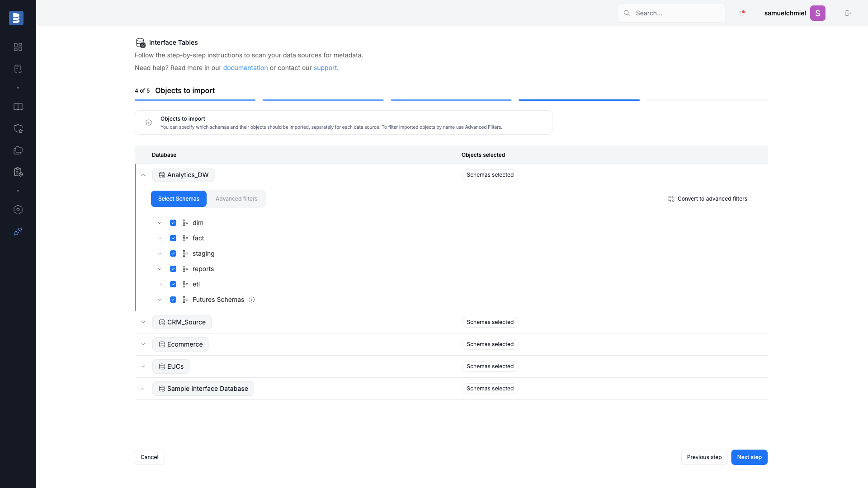
Task: Switch to the Select Schemas tab
Action: coord(179,199)
